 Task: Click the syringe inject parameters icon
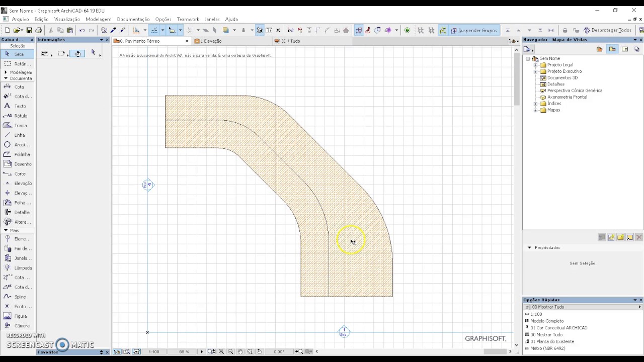pyautogui.click(x=122, y=30)
